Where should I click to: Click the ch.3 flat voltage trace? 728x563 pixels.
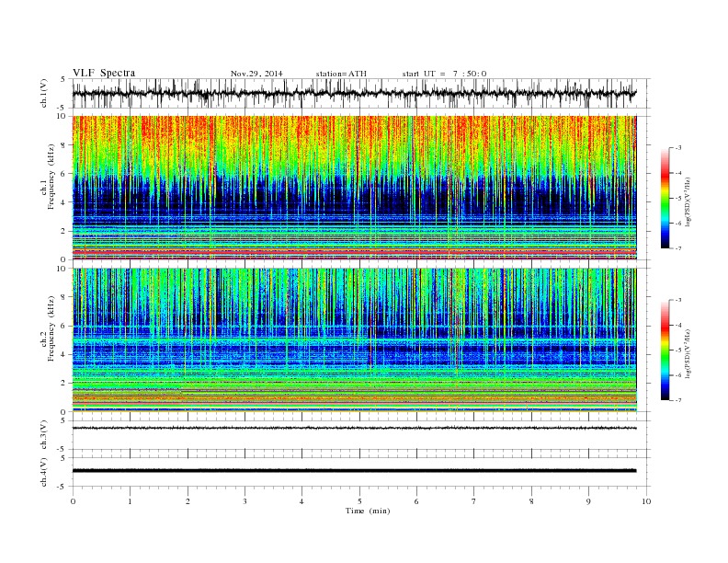[354, 428]
